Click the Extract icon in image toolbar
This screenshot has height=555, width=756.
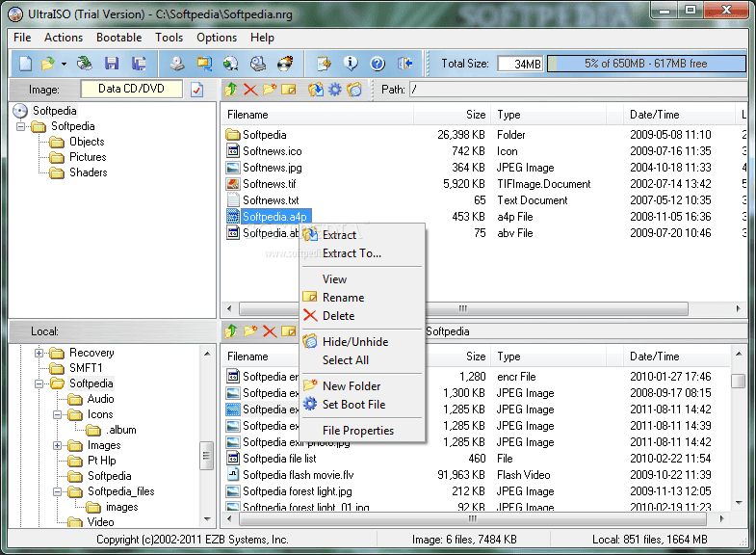(316, 90)
